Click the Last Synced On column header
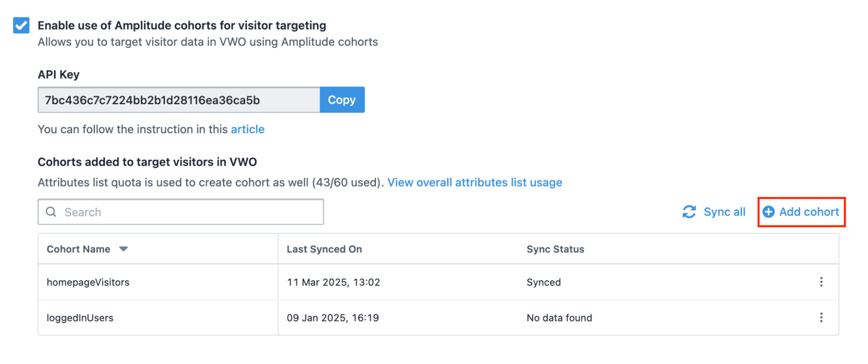This screenshot has width=868, height=364. [x=324, y=249]
